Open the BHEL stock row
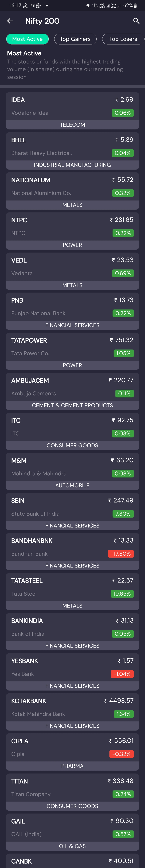Image resolution: width=145 pixels, height=868 pixels. tap(72, 146)
